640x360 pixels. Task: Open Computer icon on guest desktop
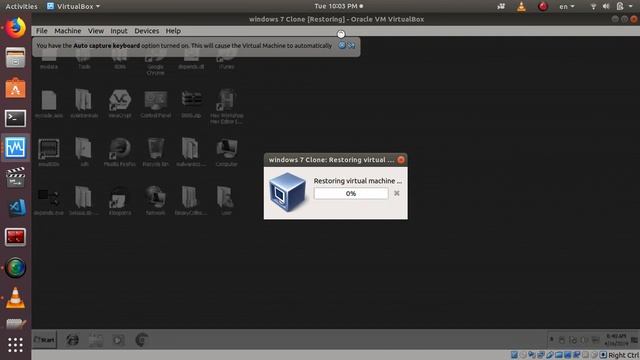pyautogui.click(x=227, y=152)
